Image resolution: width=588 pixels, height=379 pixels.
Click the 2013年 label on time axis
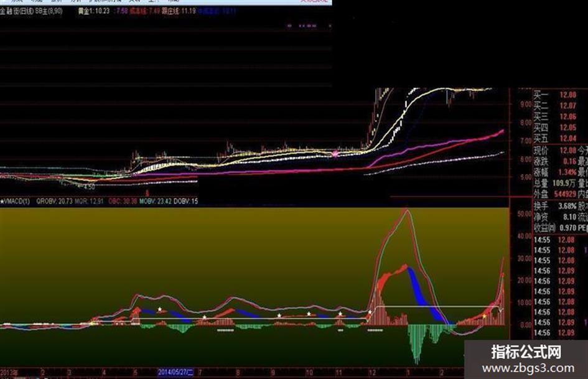9,373
